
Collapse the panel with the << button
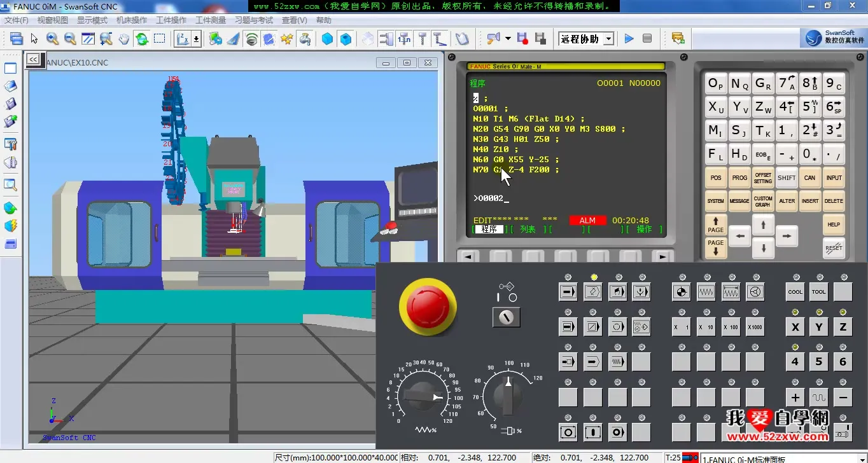(33, 59)
